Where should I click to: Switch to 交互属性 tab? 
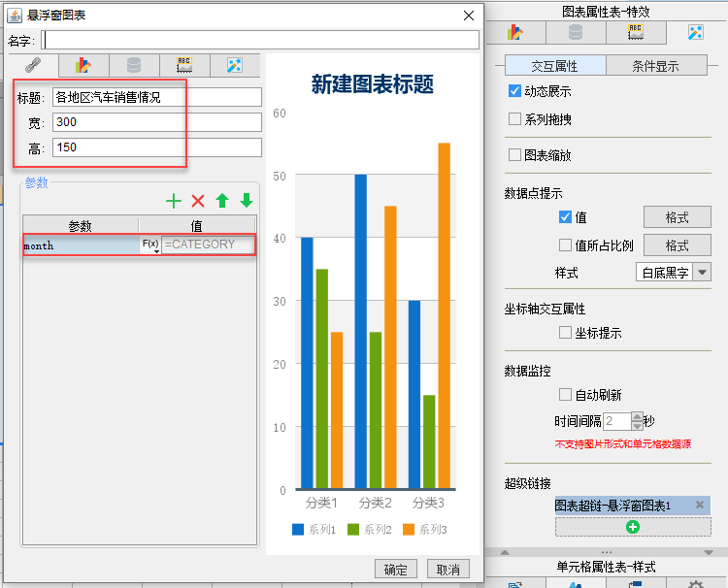pos(555,65)
